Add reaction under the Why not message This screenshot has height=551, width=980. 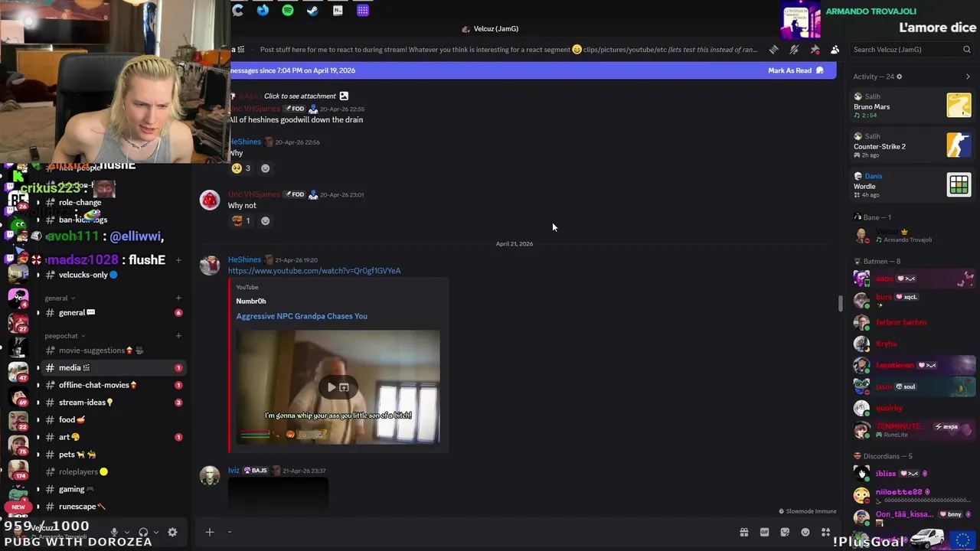(265, 221)
